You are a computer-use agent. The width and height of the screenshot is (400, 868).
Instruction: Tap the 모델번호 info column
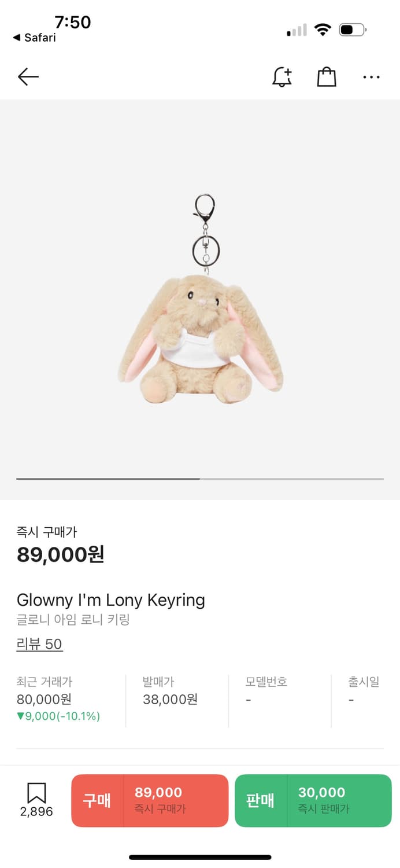point(266,691)
